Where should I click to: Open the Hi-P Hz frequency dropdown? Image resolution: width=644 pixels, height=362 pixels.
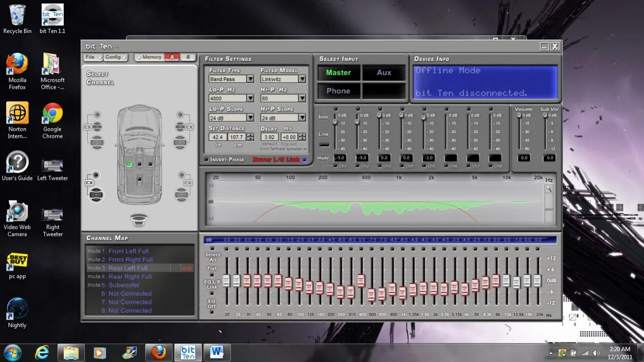[302, 99]
